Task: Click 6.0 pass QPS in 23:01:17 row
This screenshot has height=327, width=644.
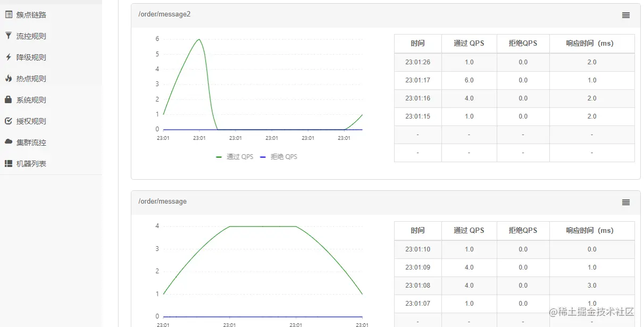Action: [x=469, y=80]
